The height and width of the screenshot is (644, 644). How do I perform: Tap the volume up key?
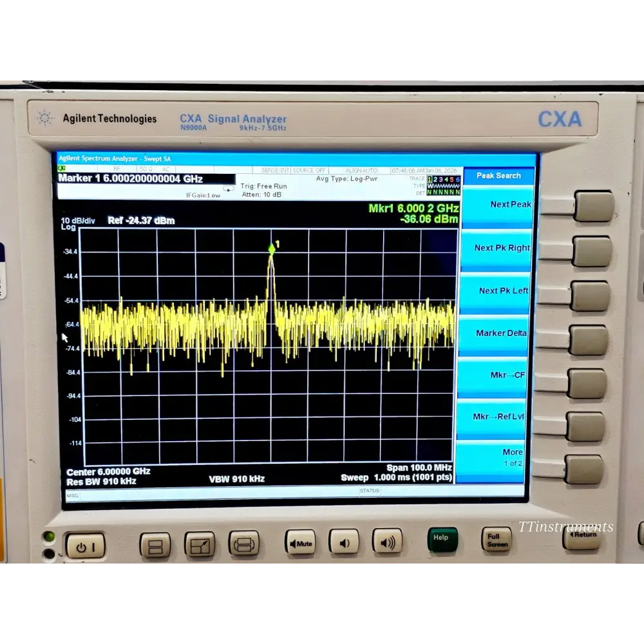tap(387, 542)
